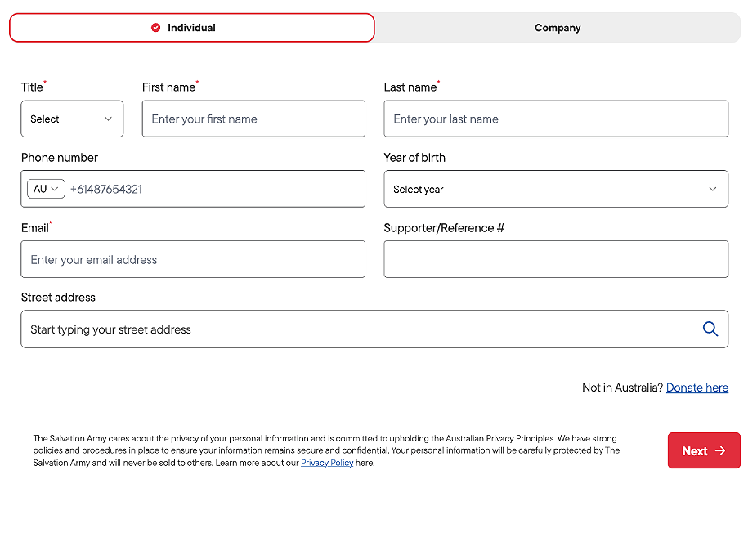Viewport: 748px width, 560px height.
Task: Open the AU country code dropdown
Action: click(46, 189)
